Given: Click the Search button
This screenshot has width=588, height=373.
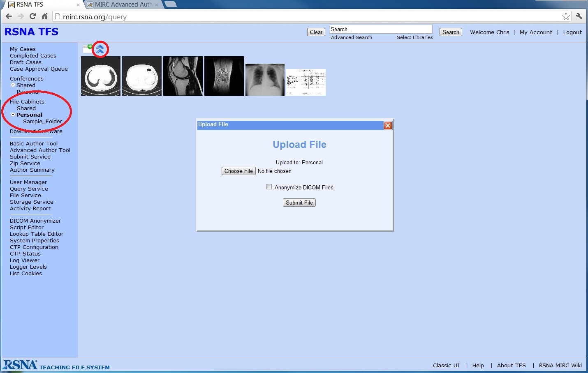Looking at the screenshot, I should point(451,32).
